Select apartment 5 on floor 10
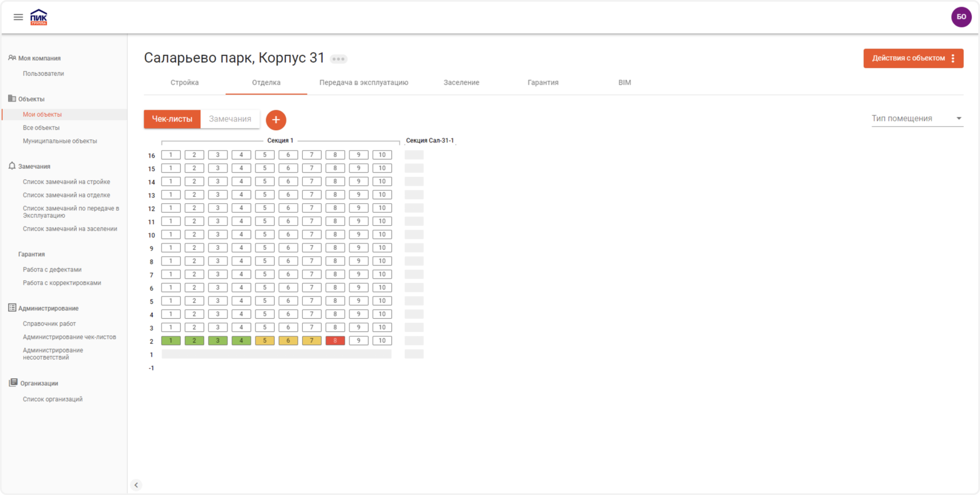 pyautogui.click(x=265, y=235)
